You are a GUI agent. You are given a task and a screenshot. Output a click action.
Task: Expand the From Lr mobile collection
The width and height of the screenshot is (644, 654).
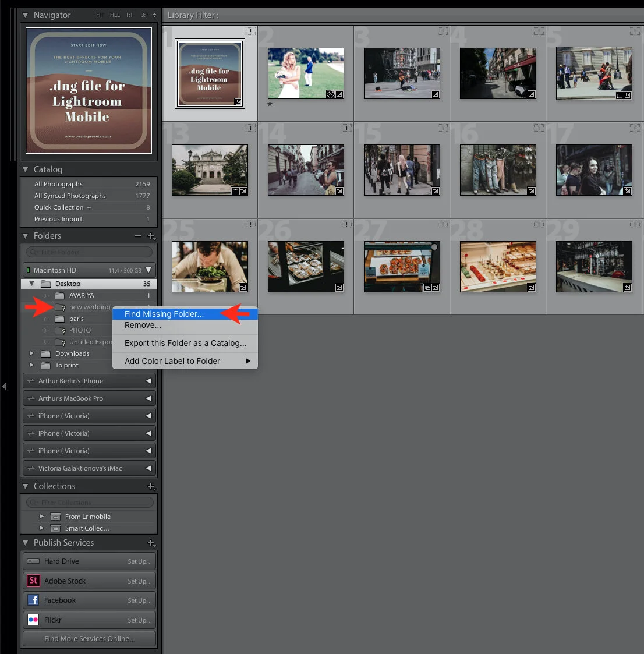41,517
